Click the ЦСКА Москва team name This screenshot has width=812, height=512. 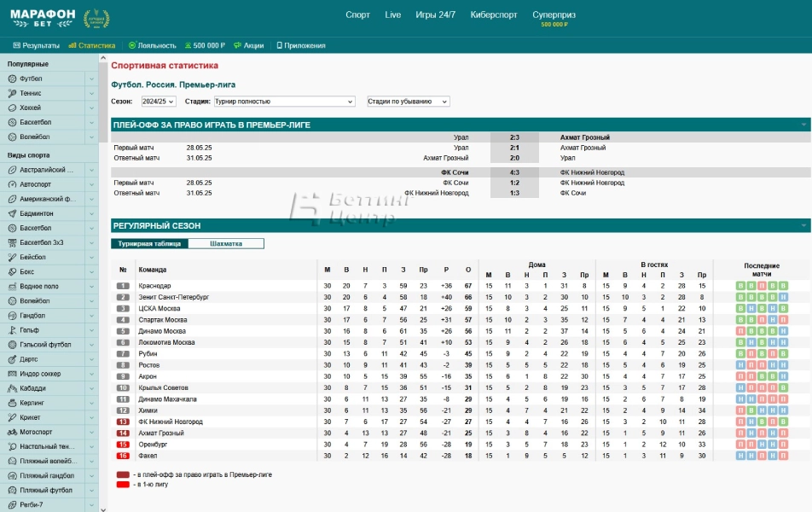(x=159, y=309)
